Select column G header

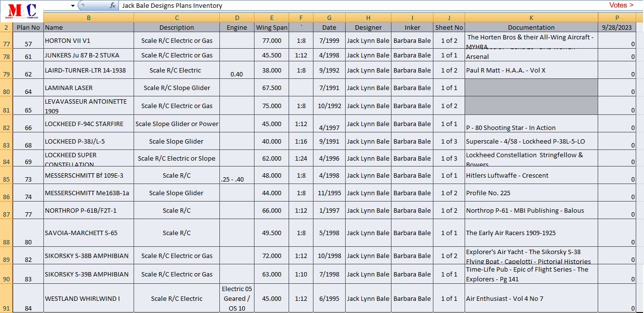pos(329,18)
